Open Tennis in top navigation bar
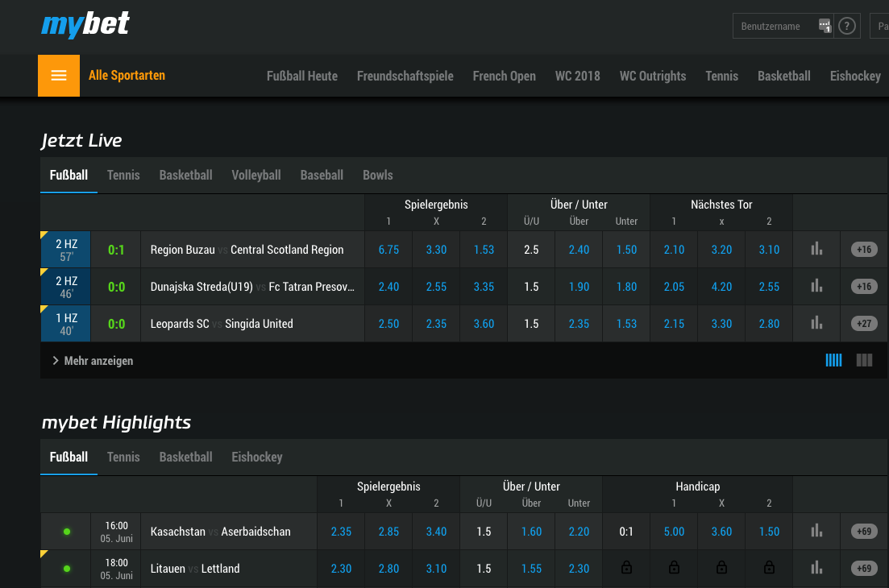The width and height of the screenshot is (889, 588). pos(721,76)
